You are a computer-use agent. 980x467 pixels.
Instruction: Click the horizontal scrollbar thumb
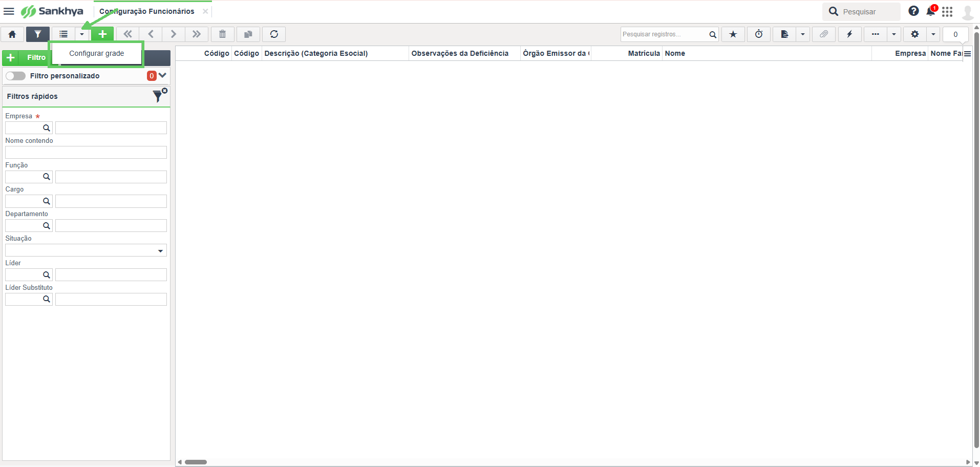[196, 462]
